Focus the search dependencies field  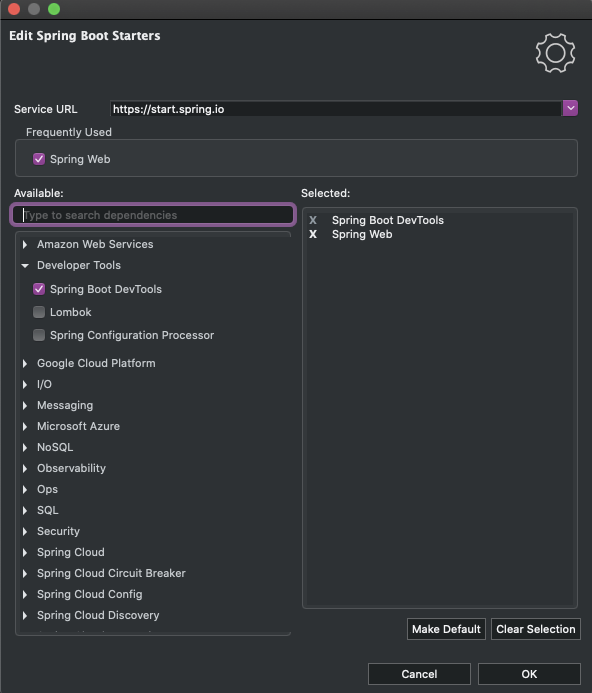pyautogui.click(x=153, y=215)
